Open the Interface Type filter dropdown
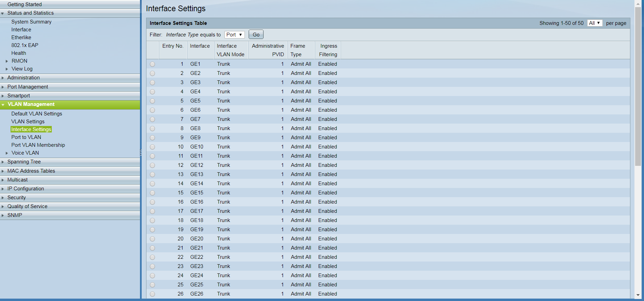Image resolution: width=644 pixels, height=301 pixels. pos(234,35)
